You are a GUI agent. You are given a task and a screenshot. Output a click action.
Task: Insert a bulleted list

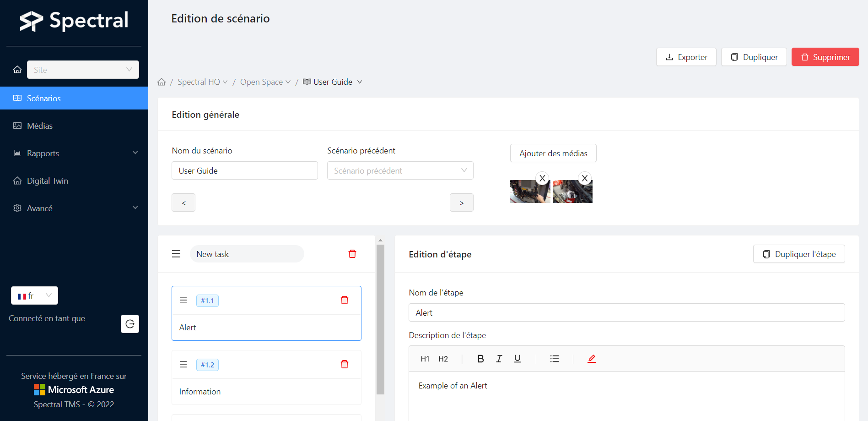point(555,359)
